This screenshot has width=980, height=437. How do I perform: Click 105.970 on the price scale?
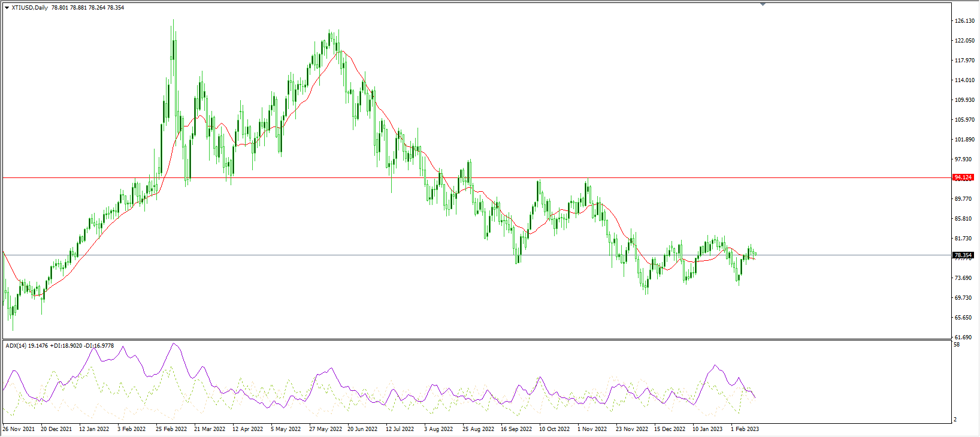964,120
